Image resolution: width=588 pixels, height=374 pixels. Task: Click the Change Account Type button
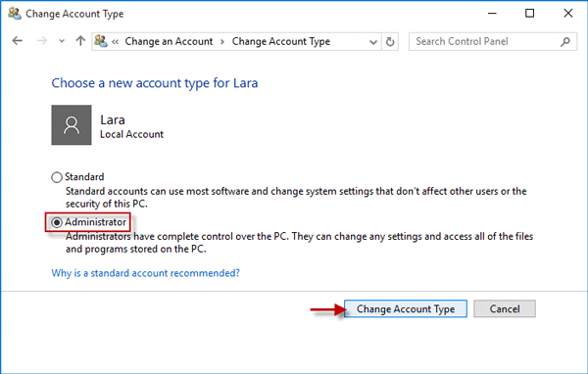pos(406,308)
